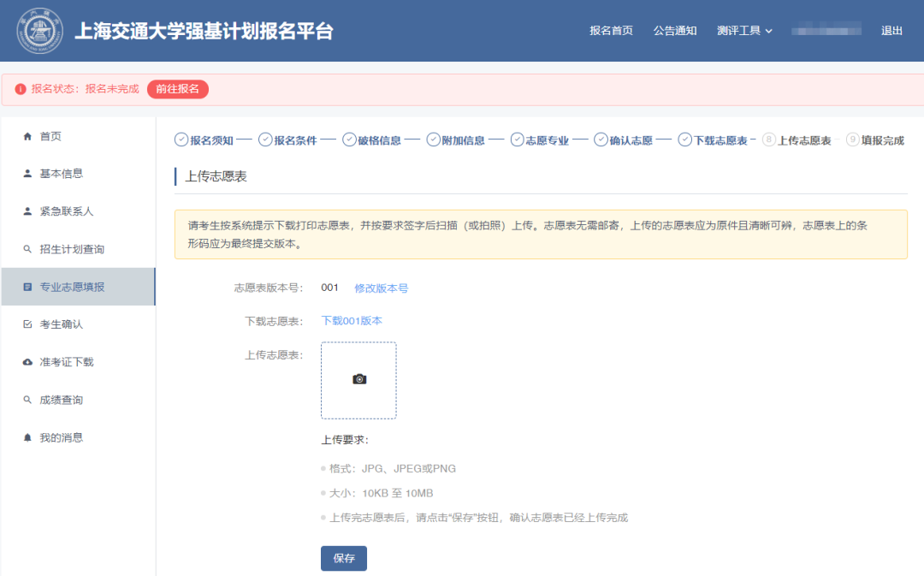Viewport: 924px width, 576px height.
Task: Click 退出 to log out
Action: tap(891, 31)
